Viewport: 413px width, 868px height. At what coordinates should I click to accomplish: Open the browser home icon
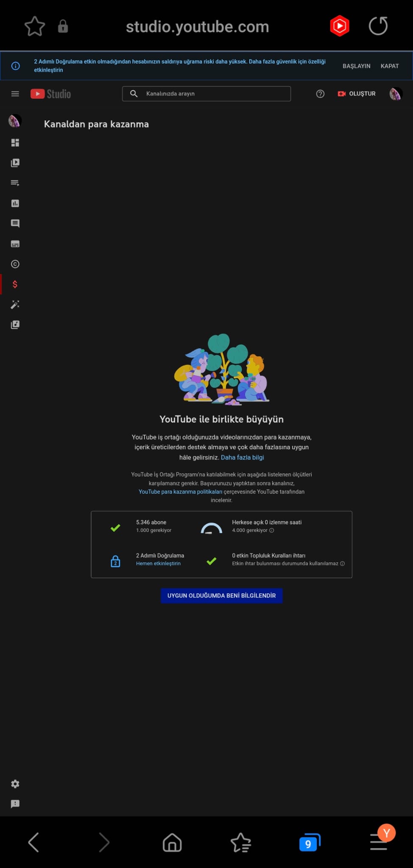(x=172, y=842)
